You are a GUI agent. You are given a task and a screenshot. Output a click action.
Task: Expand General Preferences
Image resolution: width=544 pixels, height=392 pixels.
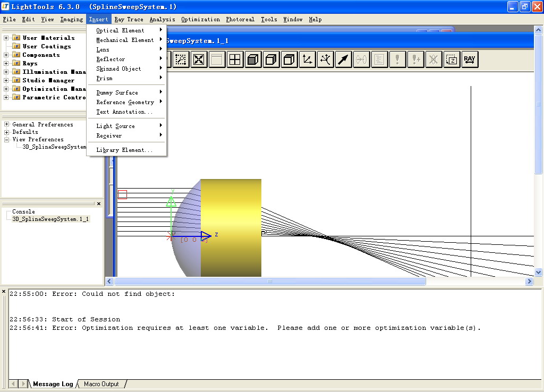click(6, 124)
